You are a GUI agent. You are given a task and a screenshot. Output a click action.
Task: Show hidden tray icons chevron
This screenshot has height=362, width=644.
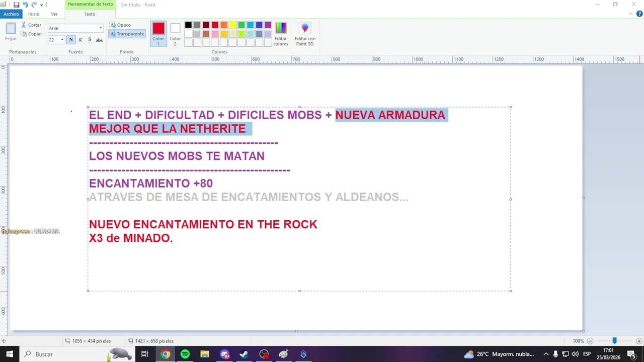click(546, 354)
